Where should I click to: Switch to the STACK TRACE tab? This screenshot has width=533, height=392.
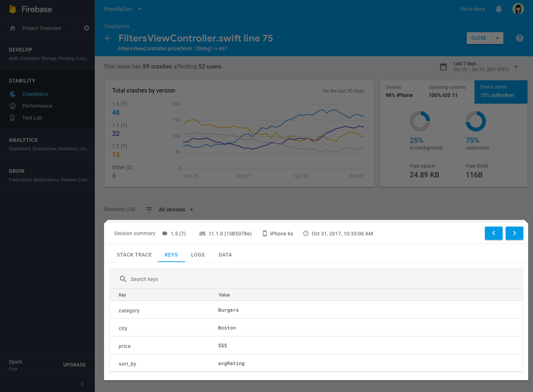pyautogui.click(x=134, y=255)
